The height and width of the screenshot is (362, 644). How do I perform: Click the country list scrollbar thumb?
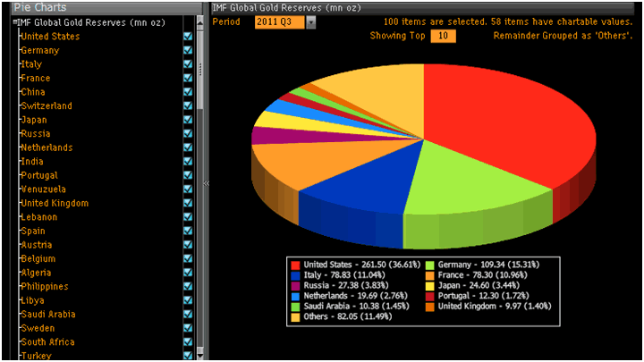200,70
